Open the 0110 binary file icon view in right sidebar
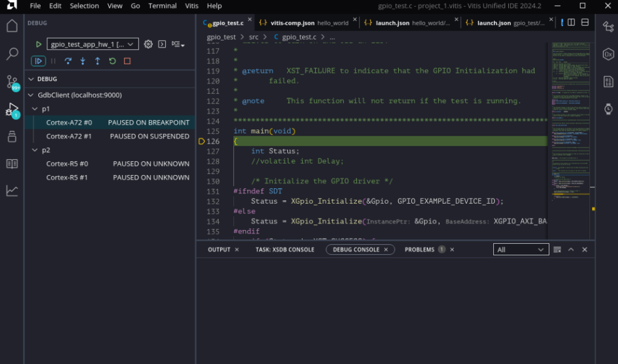The width and height of the screenshot is (618, 364). point(608,82)
